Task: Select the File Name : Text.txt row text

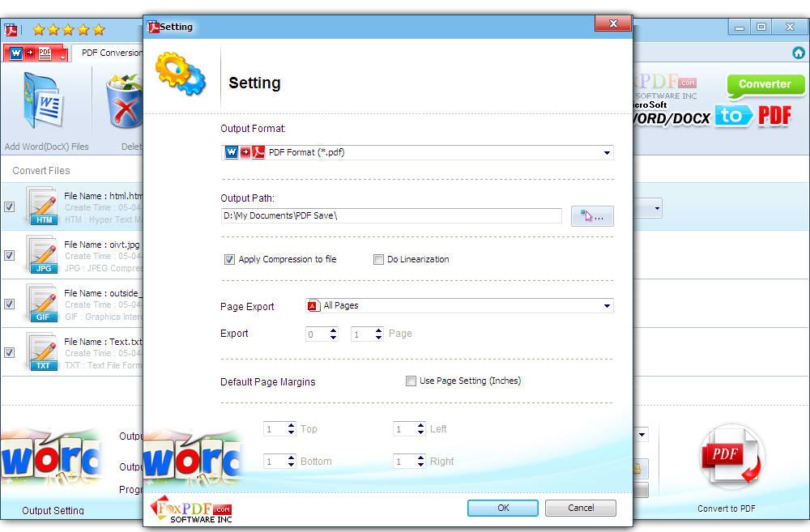Action: [x=104, y=342]
